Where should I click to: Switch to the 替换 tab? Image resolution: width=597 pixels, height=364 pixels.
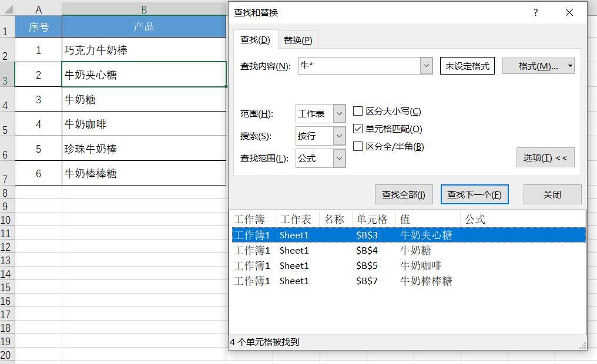[x=298, y=40]
